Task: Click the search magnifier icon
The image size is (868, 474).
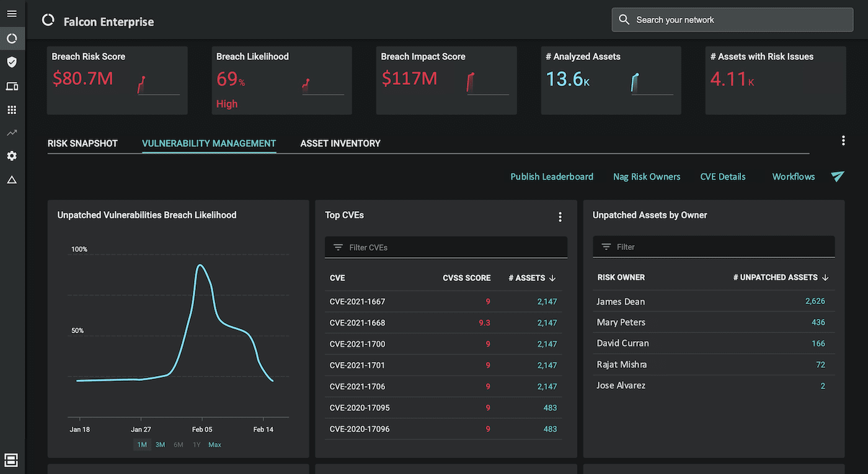Action: [624, 20]
